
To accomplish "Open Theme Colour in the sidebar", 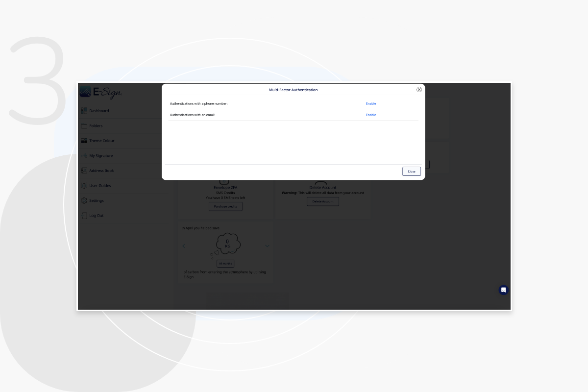I will tap(102, 141).
